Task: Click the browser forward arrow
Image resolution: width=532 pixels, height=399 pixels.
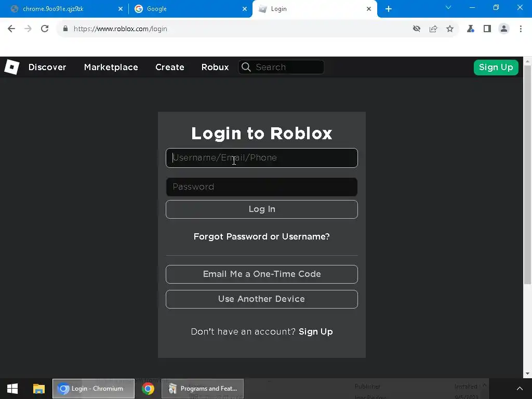Action: (x=28, y=29)
